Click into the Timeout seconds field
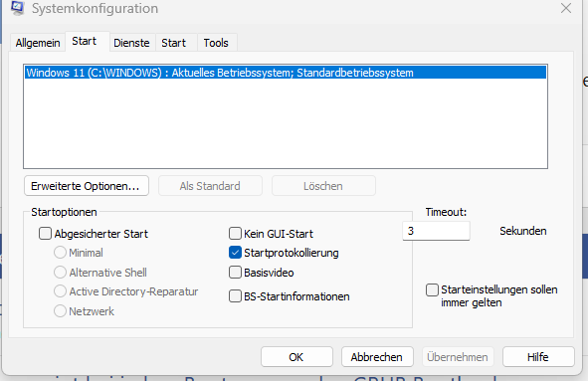The image size is (588, 381). coord(436,231)
